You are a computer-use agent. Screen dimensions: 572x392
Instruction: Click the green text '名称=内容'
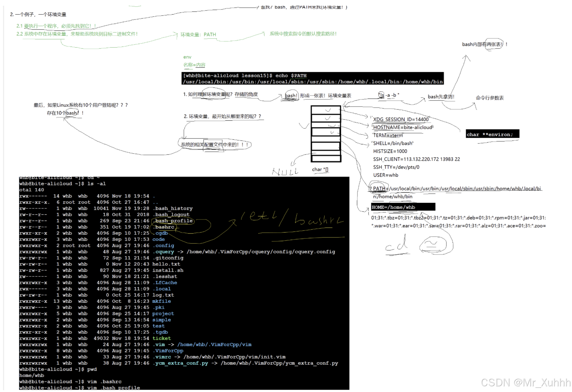pyautogui.click(x=194, y=65)
